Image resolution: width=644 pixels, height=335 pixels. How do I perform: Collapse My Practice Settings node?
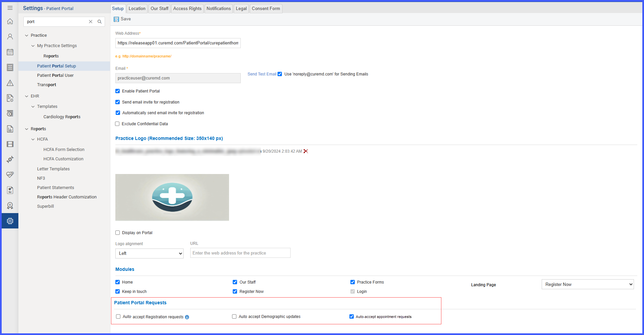point(33,46)
